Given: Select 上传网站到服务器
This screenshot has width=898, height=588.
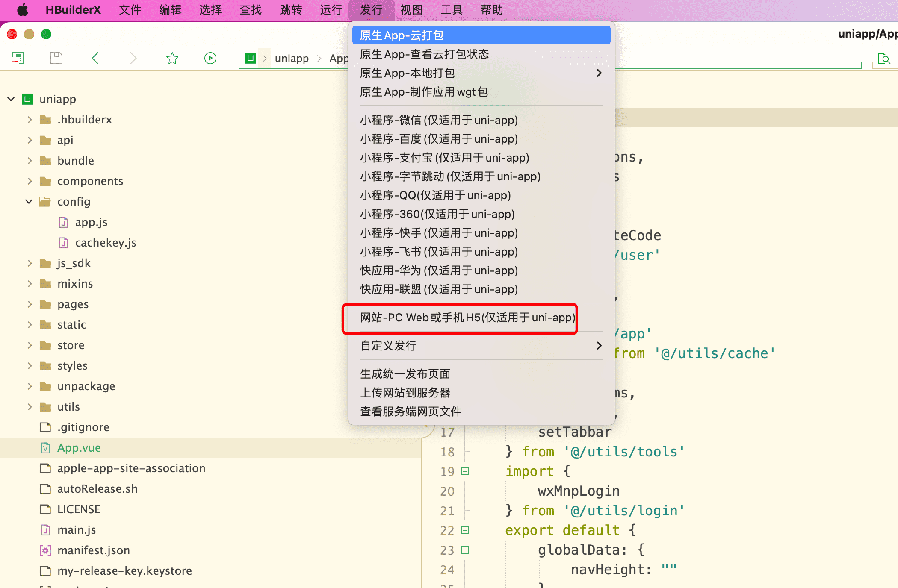Looking at the screenshot, I should pyautogui.click(x=481, y=393).
